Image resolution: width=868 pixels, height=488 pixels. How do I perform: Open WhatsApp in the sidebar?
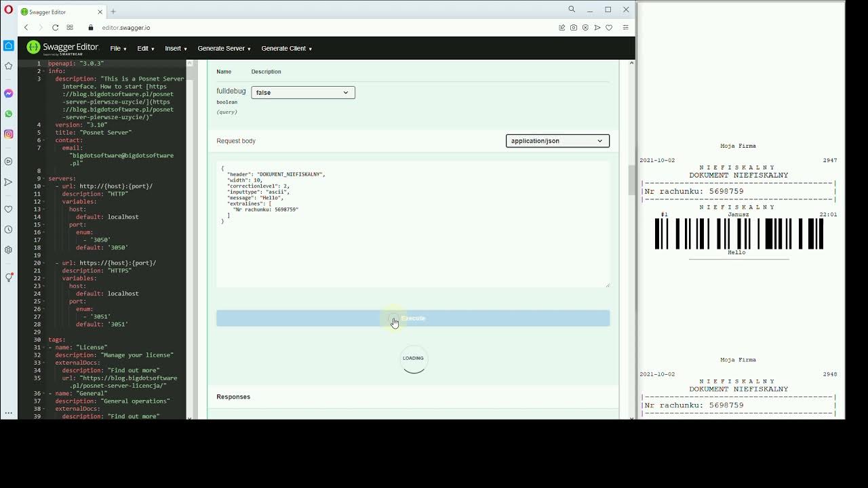click(x=8, y=114)
